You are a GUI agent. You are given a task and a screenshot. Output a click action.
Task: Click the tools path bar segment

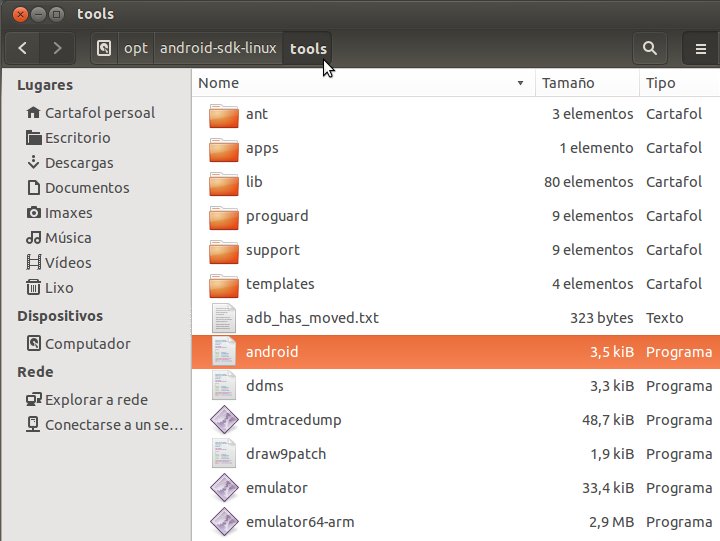coord(308,48)
